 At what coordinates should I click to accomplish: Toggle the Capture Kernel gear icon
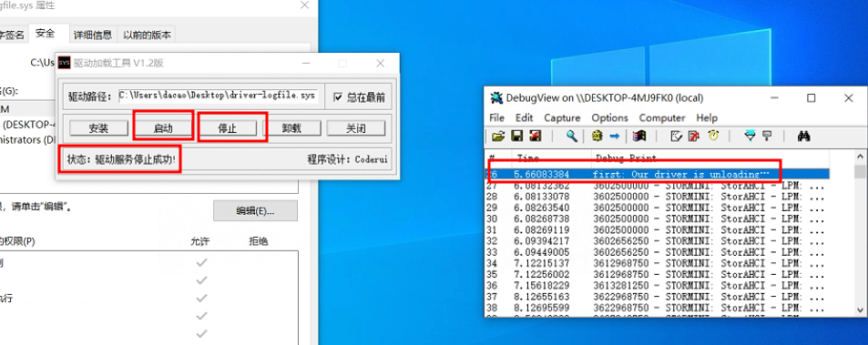597,136
